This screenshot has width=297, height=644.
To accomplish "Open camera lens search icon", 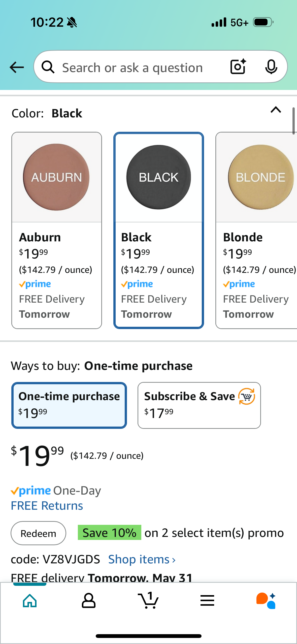I will [238, 67].
